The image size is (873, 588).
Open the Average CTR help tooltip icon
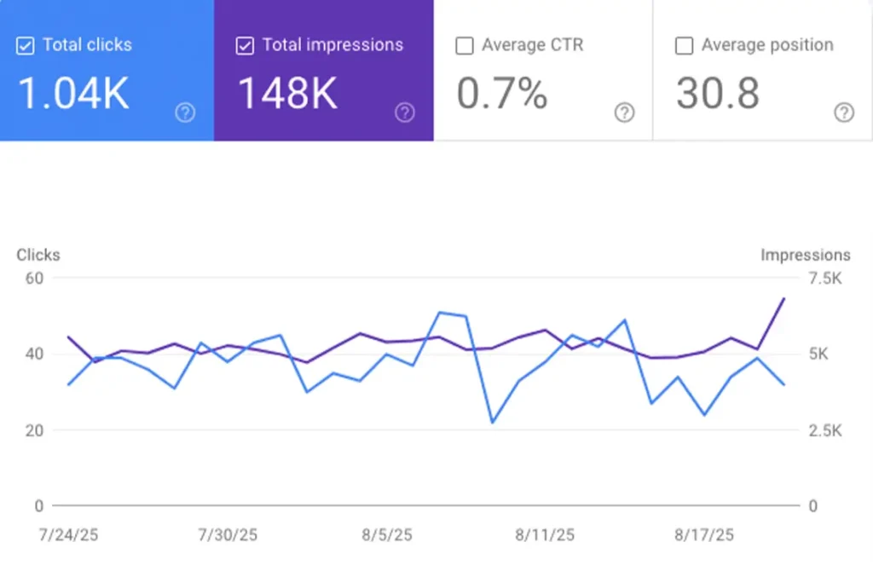pyautogui.click(x=624, y=112)
